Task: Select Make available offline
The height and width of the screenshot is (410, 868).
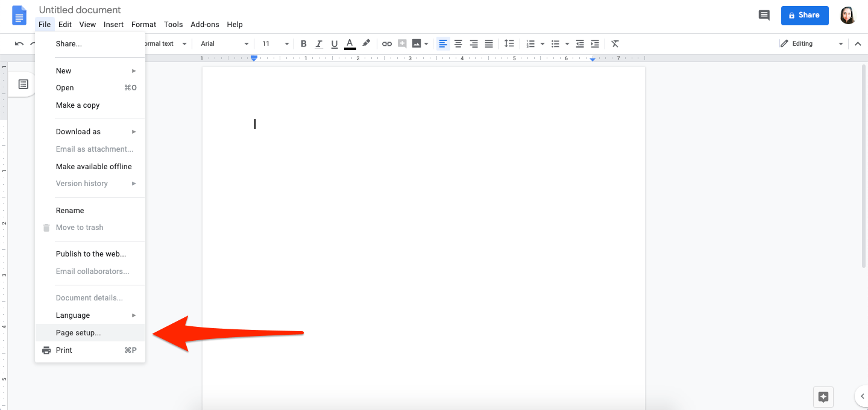Action: pyautogui.click(x=90, y=167)
